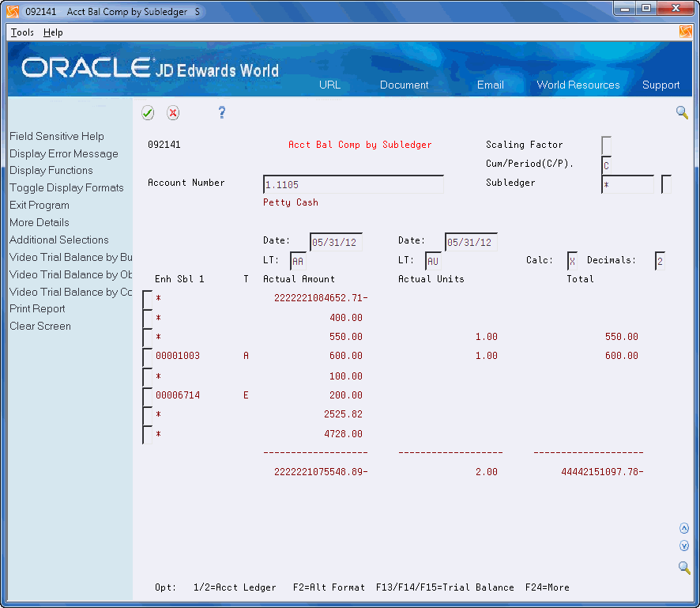The height and width of the screenshot is (608, 700).
Task: Click the units total 2.00
Action: click(x=487, y=472)
